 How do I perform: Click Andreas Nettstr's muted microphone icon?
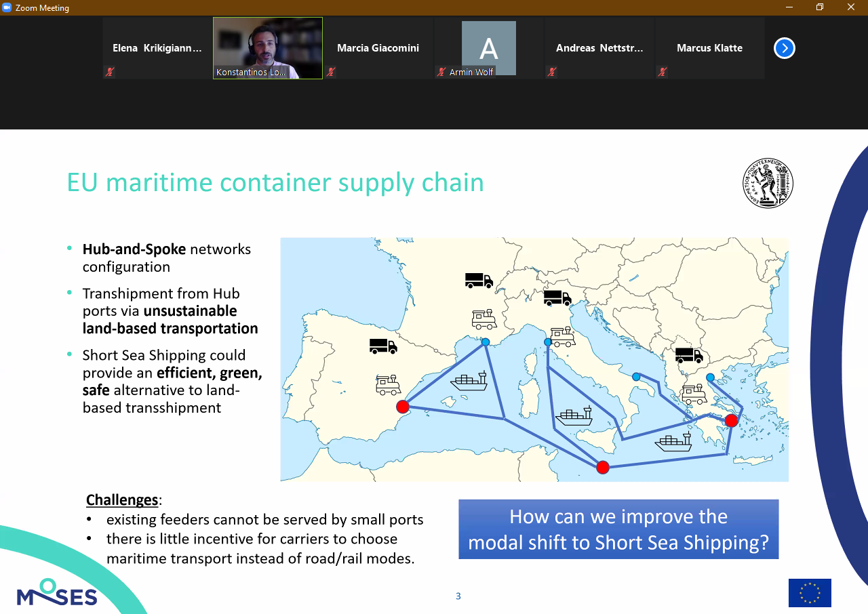552,71
